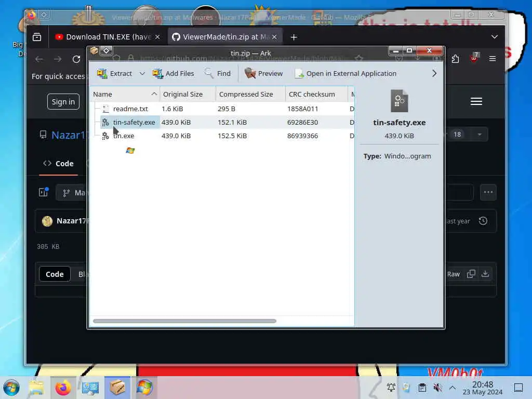Click Raw button on GitHub
The height and width of the screenshot is (399, 532).
pos(453,274)
